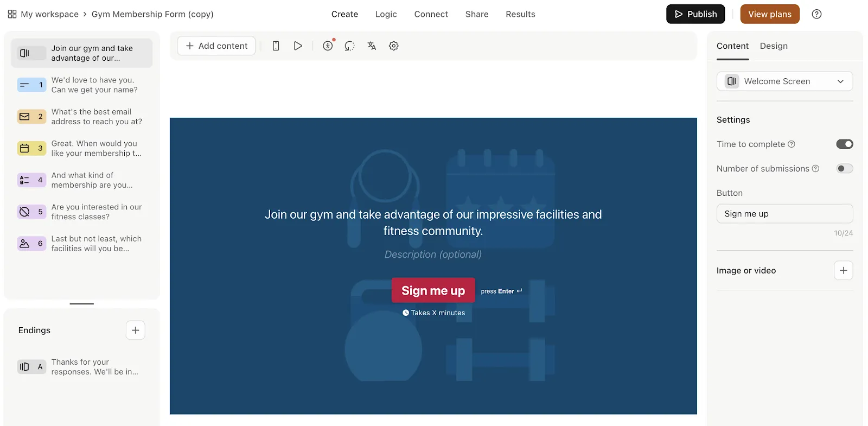The height and width of the screenshot is (426, 868).
Task: Add an image or video
Action: pyautogui.click(x=843, y=270)
